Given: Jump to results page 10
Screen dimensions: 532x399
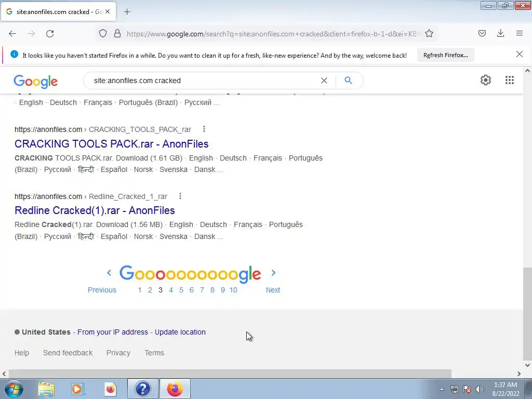Looking at the screenshot, I should click(x=233, y=290).
